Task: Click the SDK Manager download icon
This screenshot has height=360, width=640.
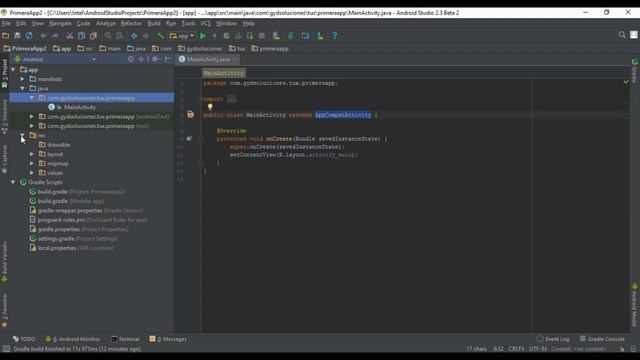Action: point(320,36)
